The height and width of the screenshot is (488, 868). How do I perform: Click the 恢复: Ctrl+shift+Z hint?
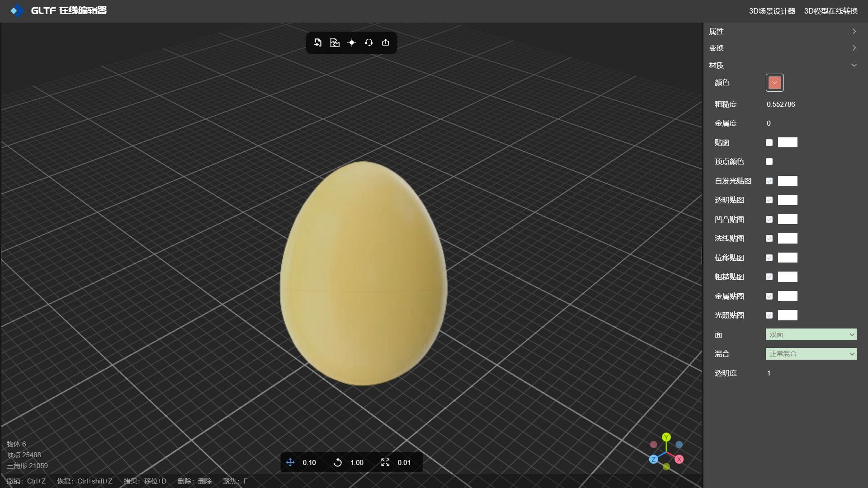[85, 481]
